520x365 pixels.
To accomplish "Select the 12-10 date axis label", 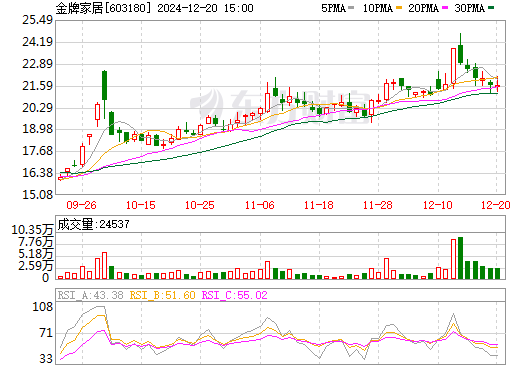I will (438, 205).
